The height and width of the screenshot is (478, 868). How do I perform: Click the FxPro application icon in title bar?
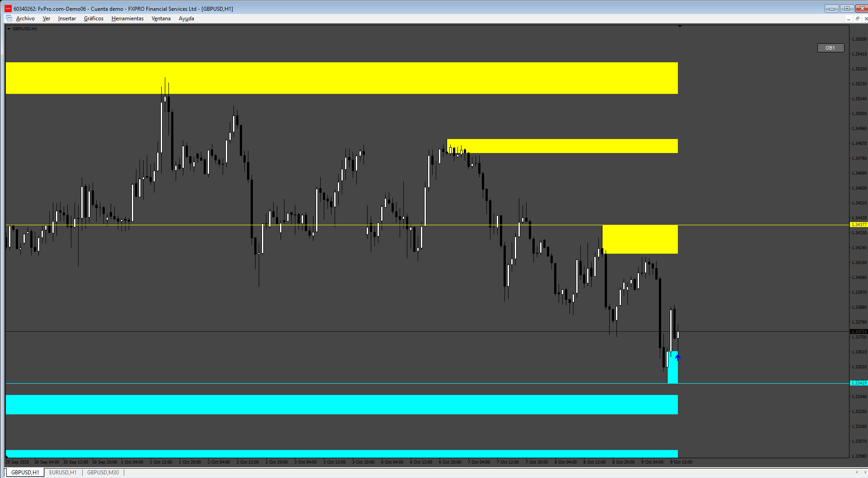point(8,9)
